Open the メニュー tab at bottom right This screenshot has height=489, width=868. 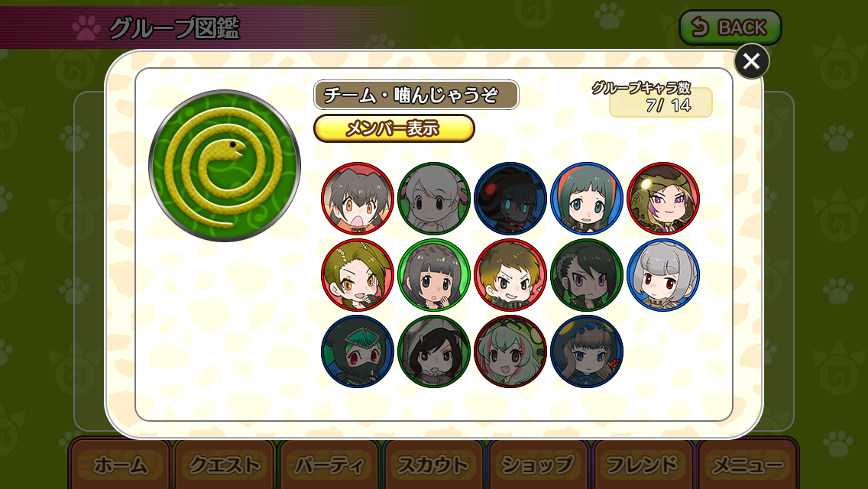point(747,465)
